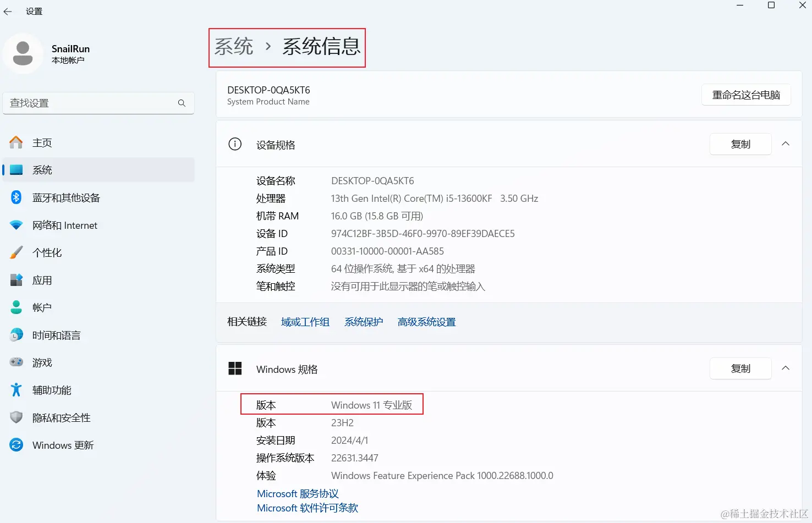Click the 64 位操作系统 system type value

tap(403, 269)
